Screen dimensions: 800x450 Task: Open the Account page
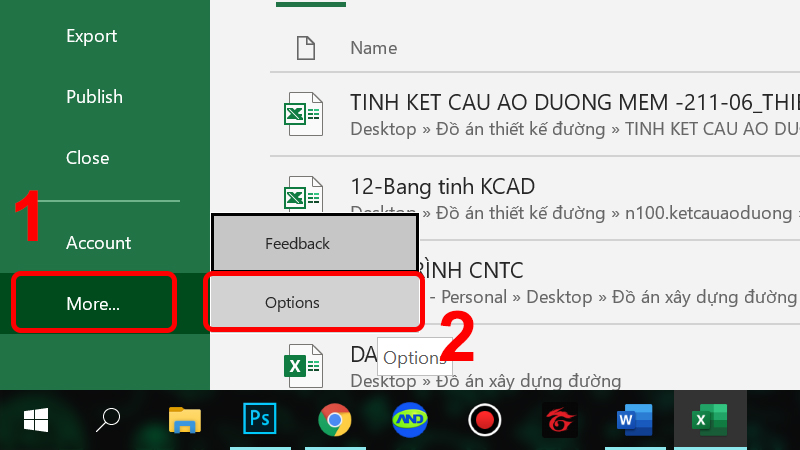pyautogui.click(x=98, y=243)
